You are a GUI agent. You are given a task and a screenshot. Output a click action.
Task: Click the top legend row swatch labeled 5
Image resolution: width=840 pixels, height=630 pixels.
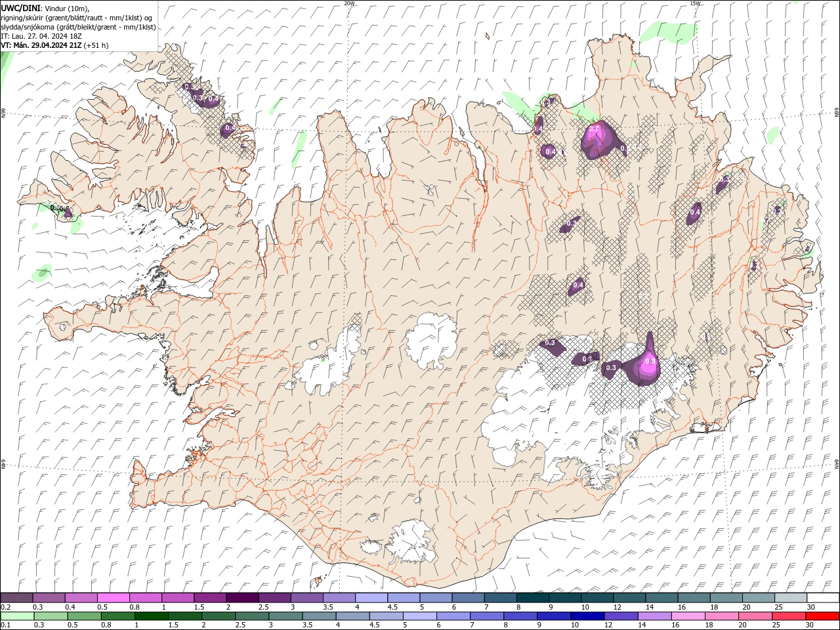(436, 598)
